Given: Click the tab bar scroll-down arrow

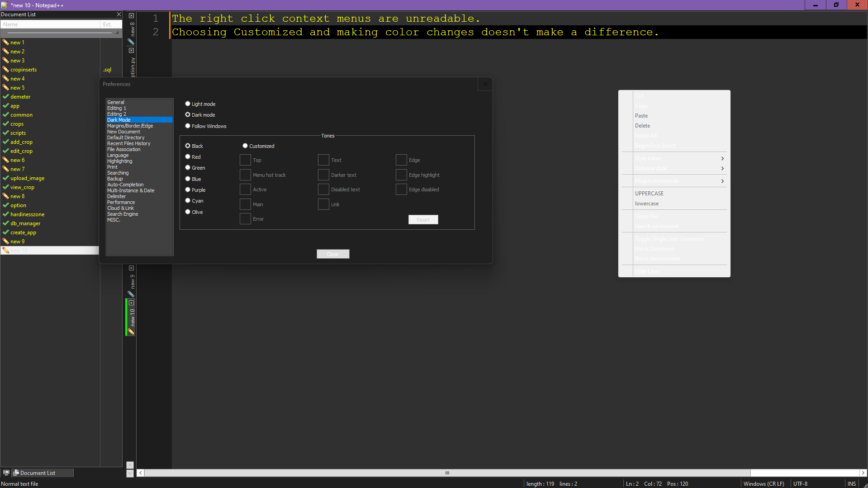Looking at the screenshot, I should [x=130, y=473].
